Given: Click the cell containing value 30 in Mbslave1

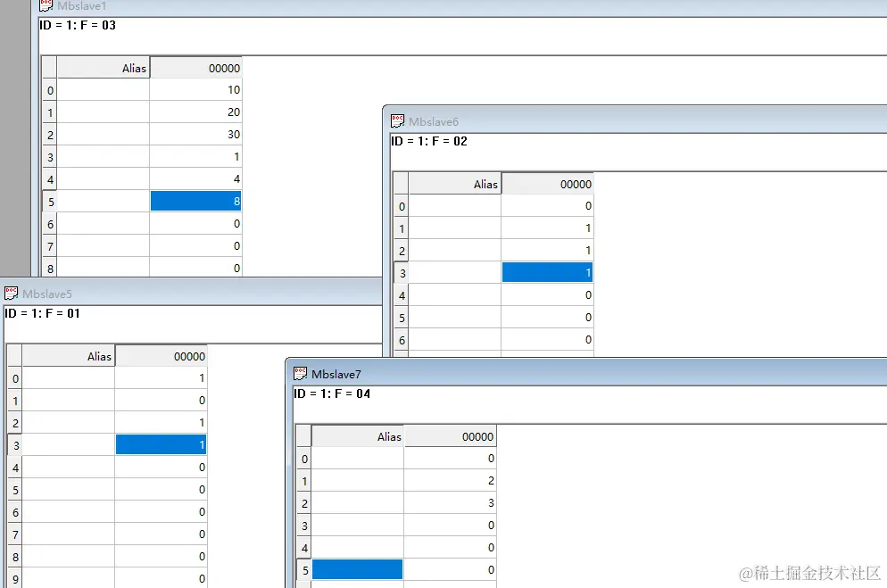Looking at the screenshot, I should [195, 134].
